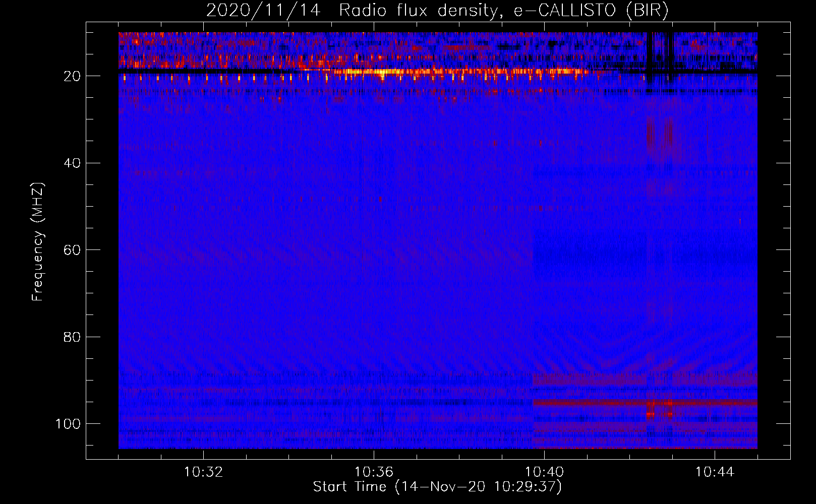
Task: Click the 20 MHz frequency tick label
Action: click(x=72, y=76)
